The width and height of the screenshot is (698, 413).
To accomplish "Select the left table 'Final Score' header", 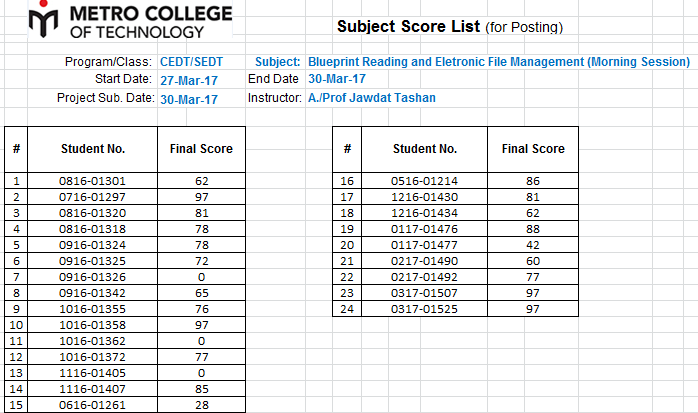I will click(201, 149).
